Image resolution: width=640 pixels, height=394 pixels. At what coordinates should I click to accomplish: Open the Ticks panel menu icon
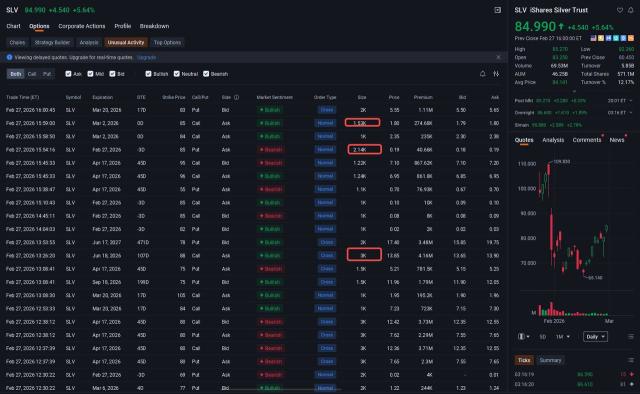click(631, 360)
